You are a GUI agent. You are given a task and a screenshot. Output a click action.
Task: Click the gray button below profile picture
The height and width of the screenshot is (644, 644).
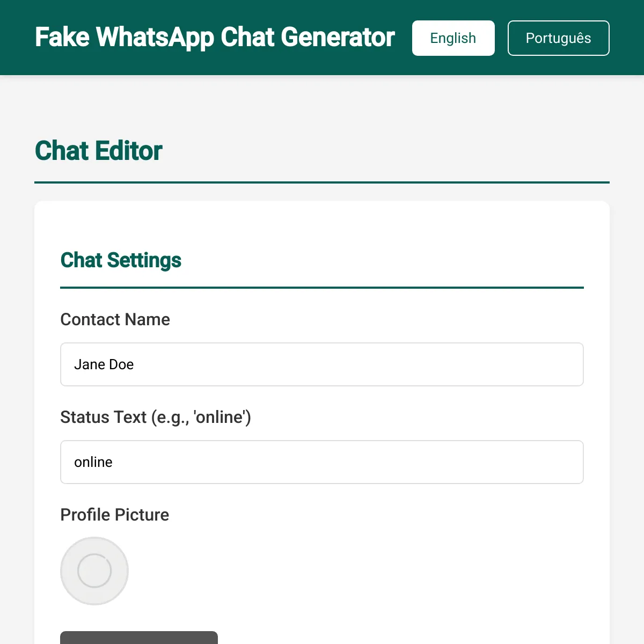139,638
